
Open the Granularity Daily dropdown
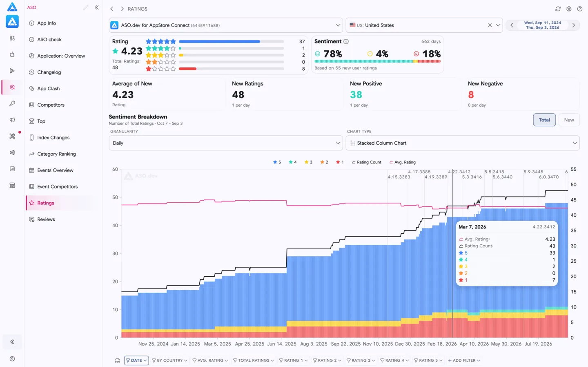click(x=226, y=143)
